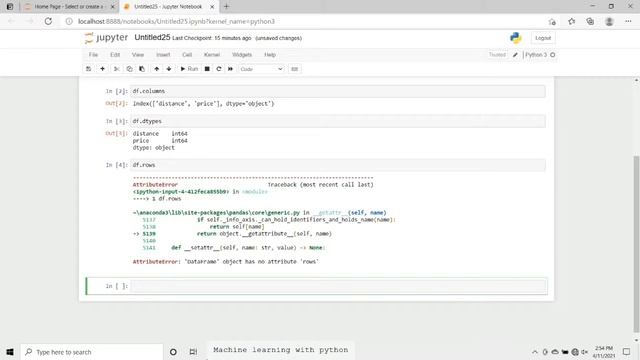
Task: Open the browser profile icon
Action: click(x=609, y=21)
